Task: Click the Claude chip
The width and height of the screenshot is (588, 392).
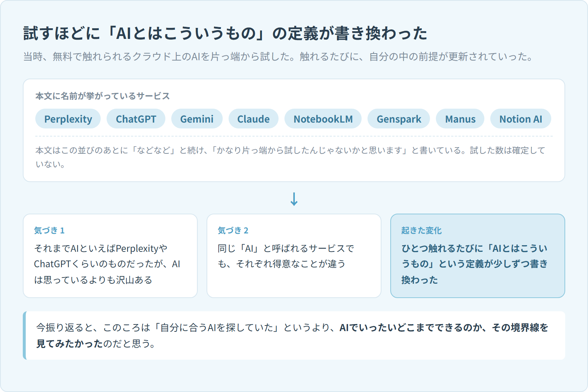Action: tap(253, 119)
